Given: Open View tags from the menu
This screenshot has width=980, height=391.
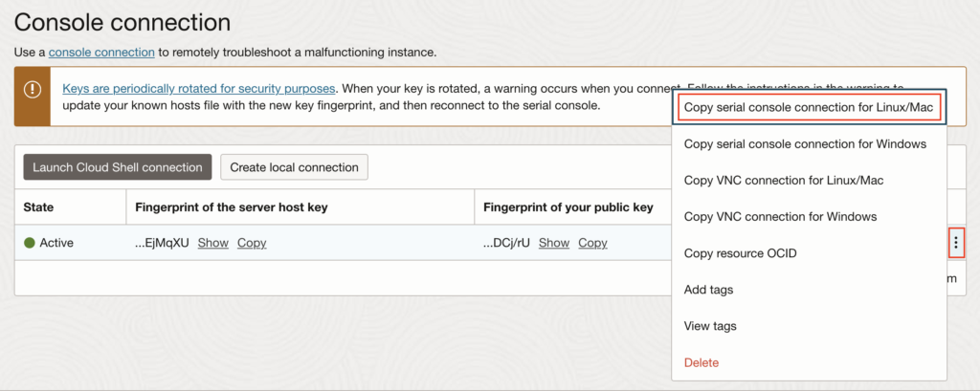Looking at the screenshot, I should [710, 326].
